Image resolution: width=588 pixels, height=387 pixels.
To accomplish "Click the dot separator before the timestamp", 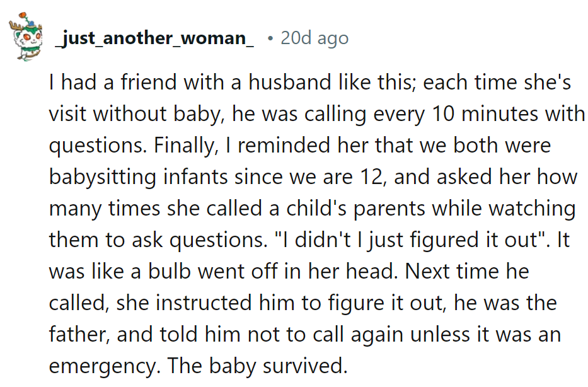I will (x=270, y=38).
